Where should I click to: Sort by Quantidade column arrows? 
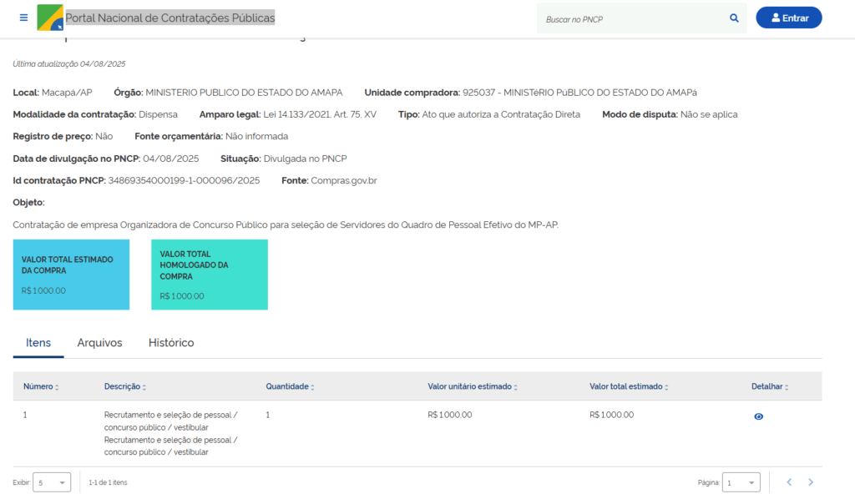click(x=314, y=387)
